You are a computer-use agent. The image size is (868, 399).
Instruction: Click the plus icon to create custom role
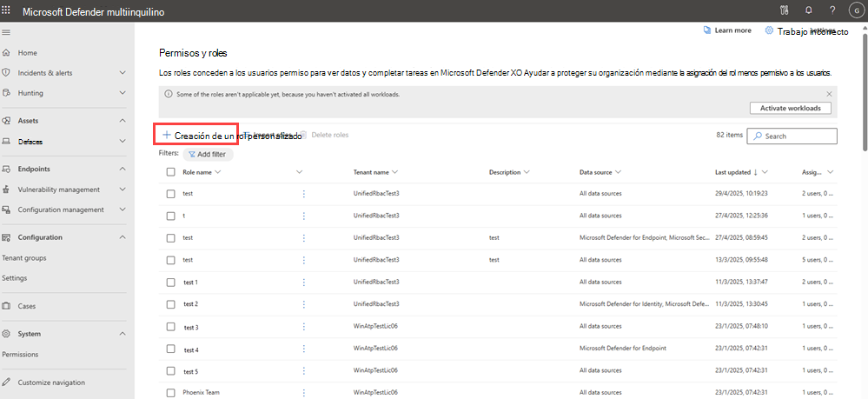pos(166,135)
